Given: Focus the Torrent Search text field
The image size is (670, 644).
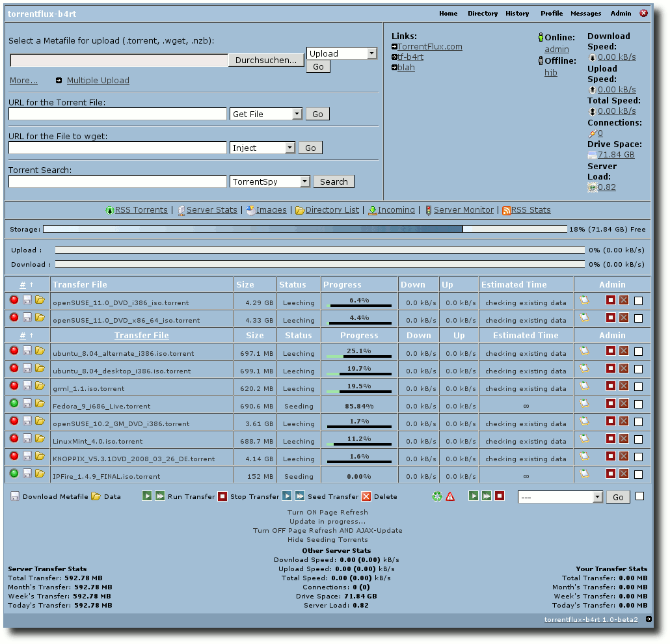Looking at the screenshot, I should tap(118, 181).
